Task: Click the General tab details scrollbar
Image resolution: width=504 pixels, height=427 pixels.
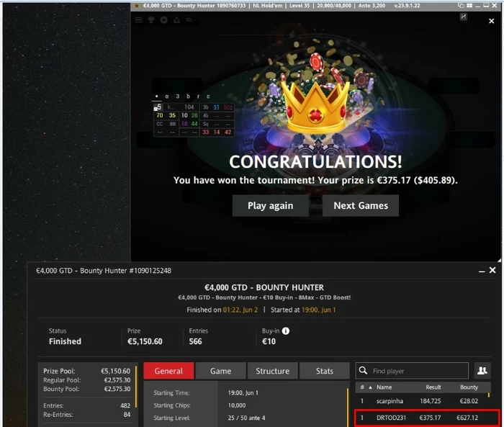Action: [348, 408]
